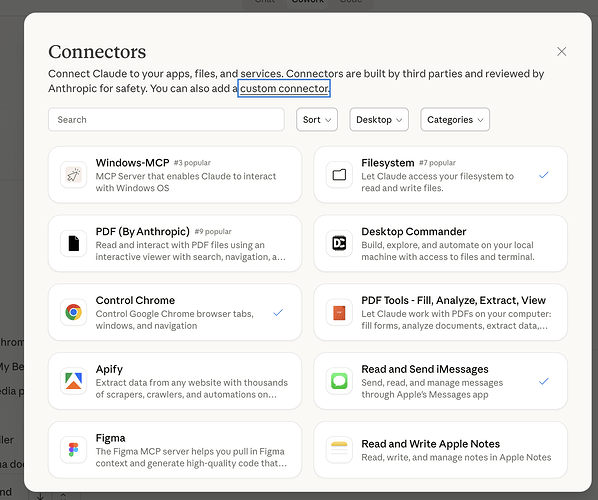Click the iMessages green bubble icon
This screenshot has height=500, width=598.
(339, 381)
